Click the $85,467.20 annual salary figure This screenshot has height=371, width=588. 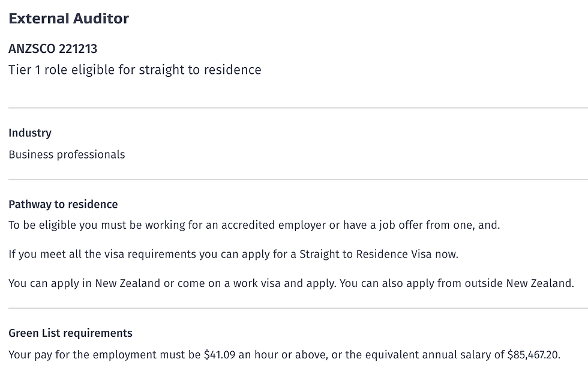[533, 355]
